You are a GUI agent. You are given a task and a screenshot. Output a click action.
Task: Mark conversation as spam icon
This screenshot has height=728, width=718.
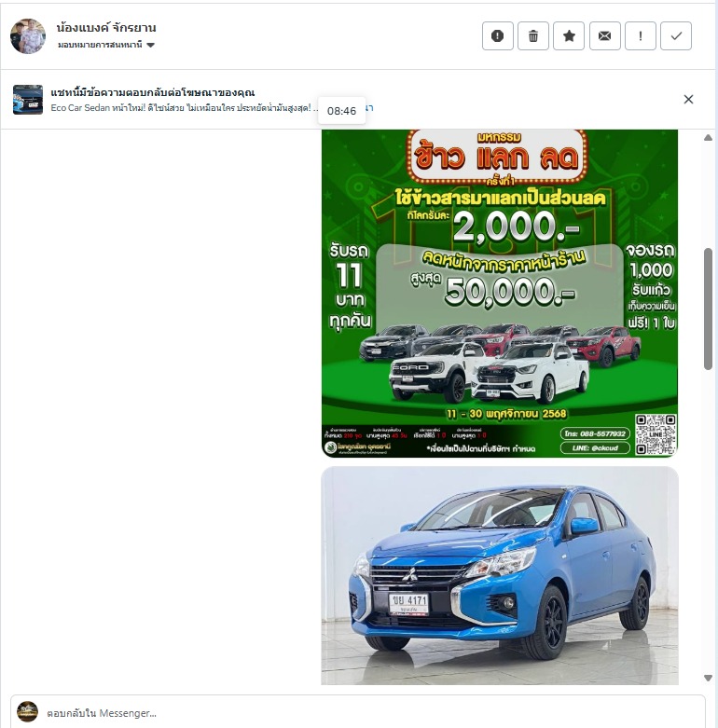[497, 35]
